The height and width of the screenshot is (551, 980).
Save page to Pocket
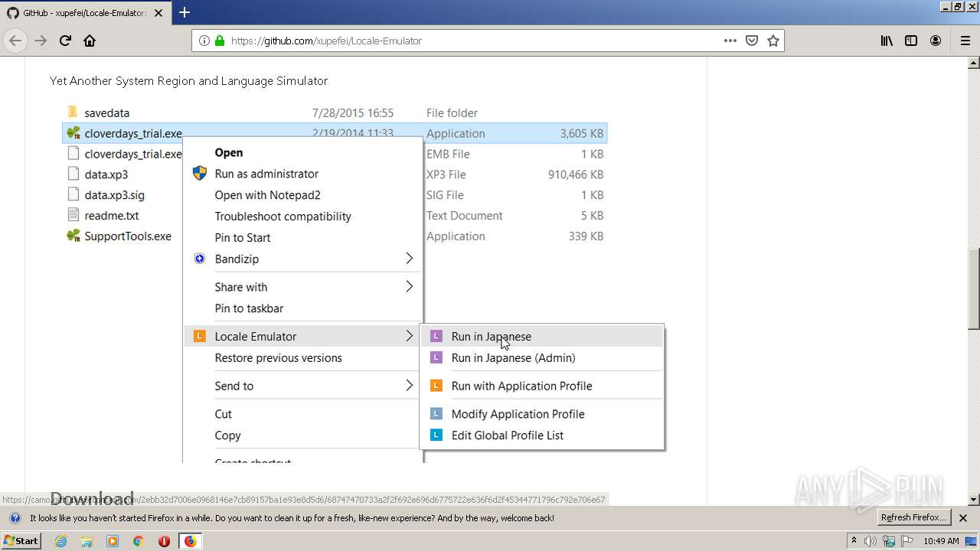752,41
